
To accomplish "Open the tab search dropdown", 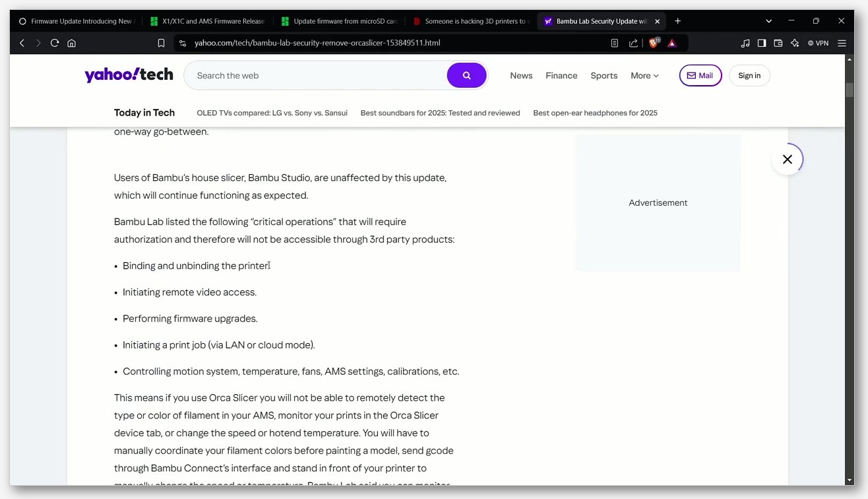I will click(x=768, y=21).
